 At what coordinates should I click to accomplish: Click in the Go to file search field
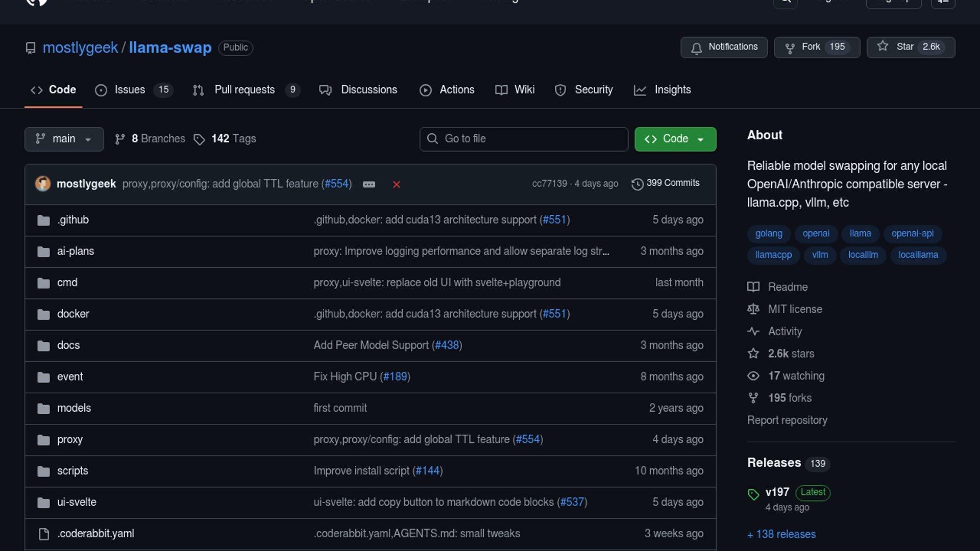click(524, 139)
